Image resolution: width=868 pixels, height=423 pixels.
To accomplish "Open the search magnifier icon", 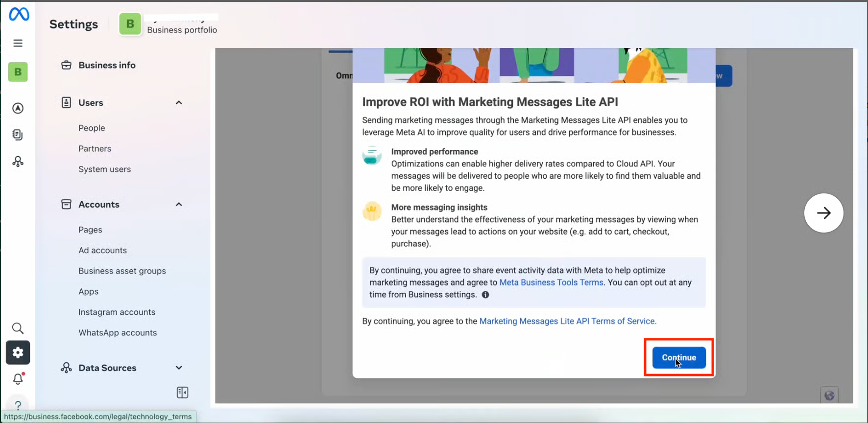I will pyautogui.click(x=18, y=328).
